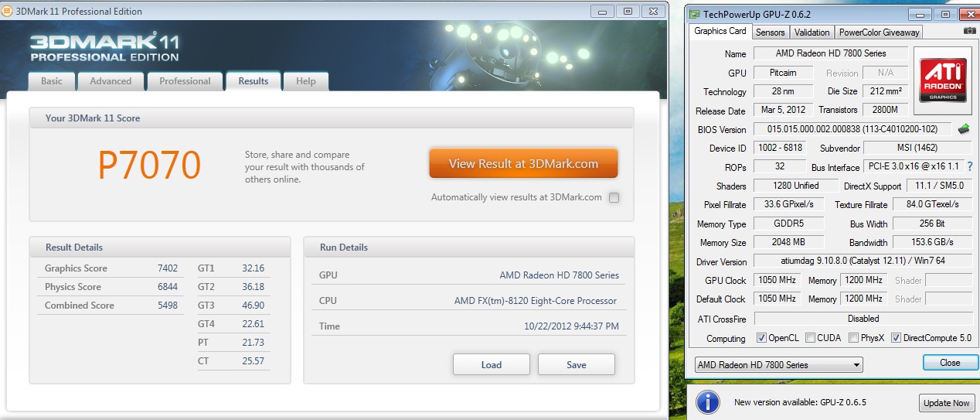980x420 pixels.
Task: Toggle the CUDA checkbox
Action: pyautogui.click(x=810, y=338)
